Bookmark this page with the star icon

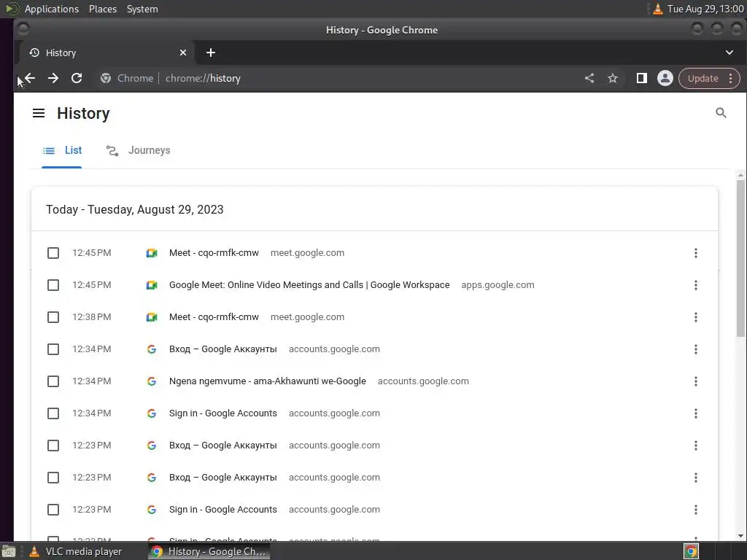(613, 78)
